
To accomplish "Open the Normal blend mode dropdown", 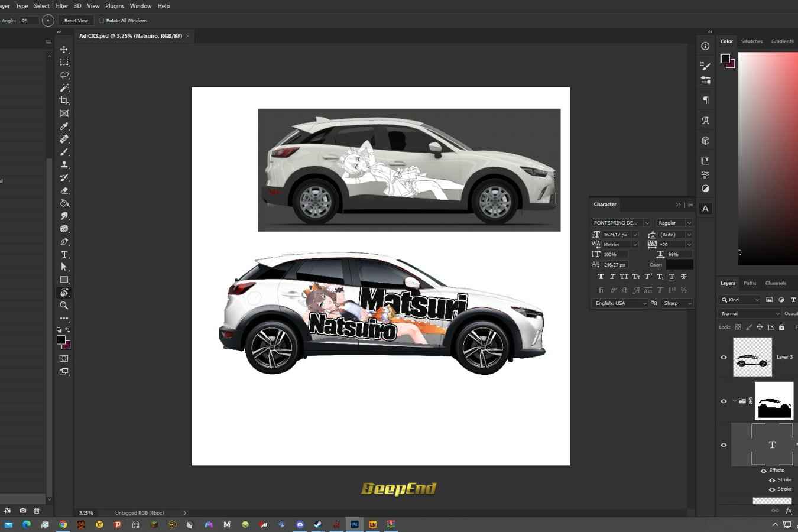I will pos(749,313).
